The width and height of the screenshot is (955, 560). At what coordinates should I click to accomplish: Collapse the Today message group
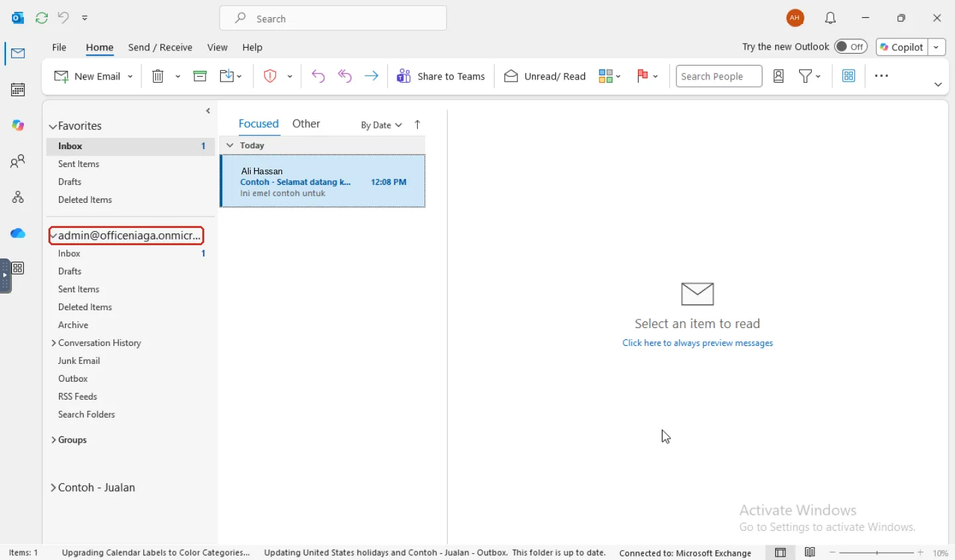pyautogui.click(x=230, y=145)
